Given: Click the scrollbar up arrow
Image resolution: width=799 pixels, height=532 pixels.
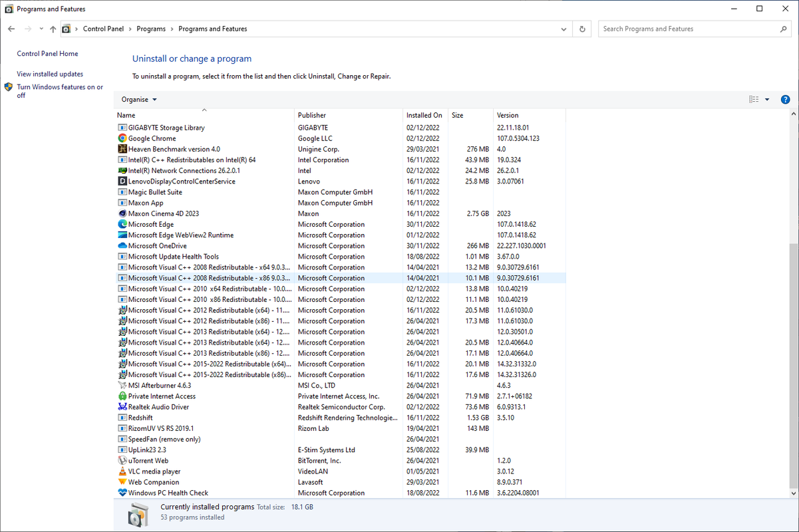Looking at the screenshot, I should coord(794,114).
